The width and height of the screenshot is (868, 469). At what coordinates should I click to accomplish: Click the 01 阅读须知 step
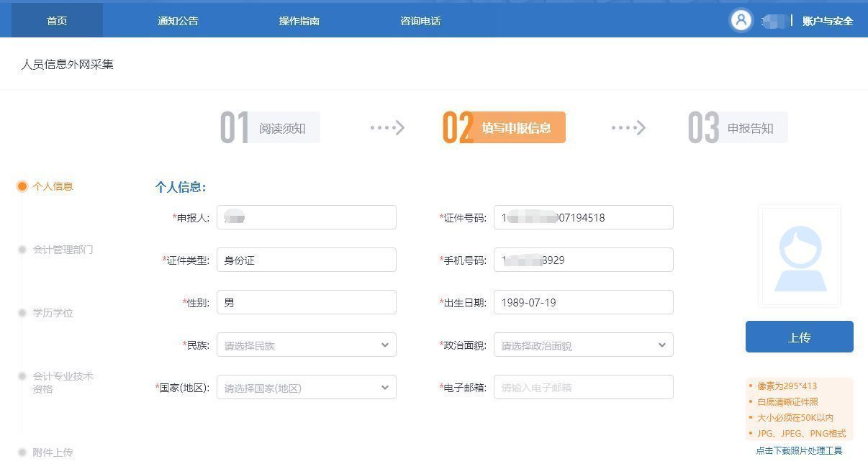coord(273,127)
